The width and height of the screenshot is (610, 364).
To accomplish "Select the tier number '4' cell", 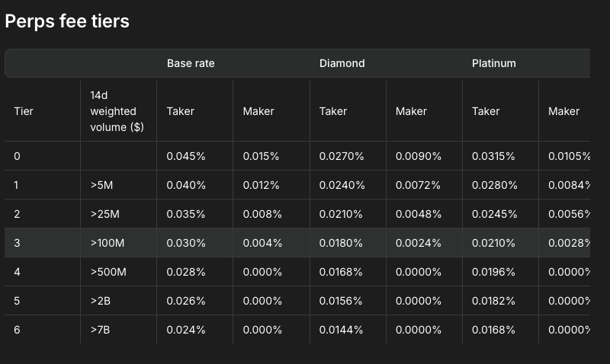I will click(17, 272).
